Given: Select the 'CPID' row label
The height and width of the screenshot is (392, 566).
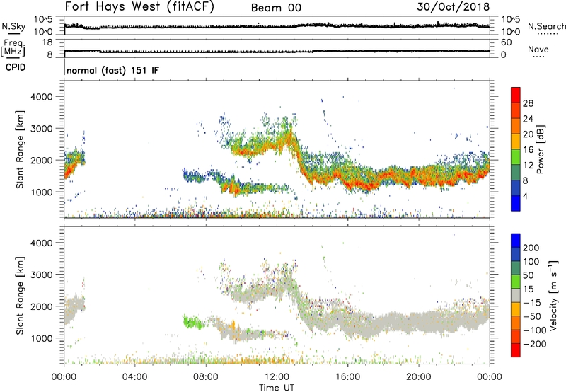Looking at the screenshot, I should (16, 67).
